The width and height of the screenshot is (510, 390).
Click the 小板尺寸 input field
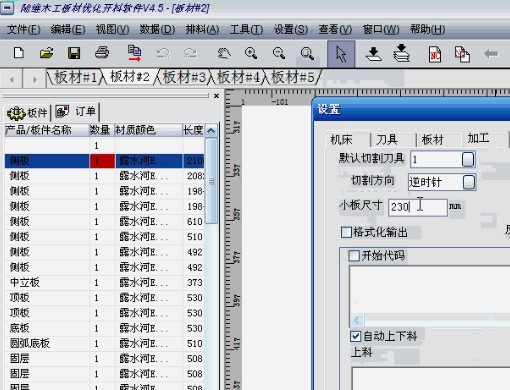tap(418, 207)
